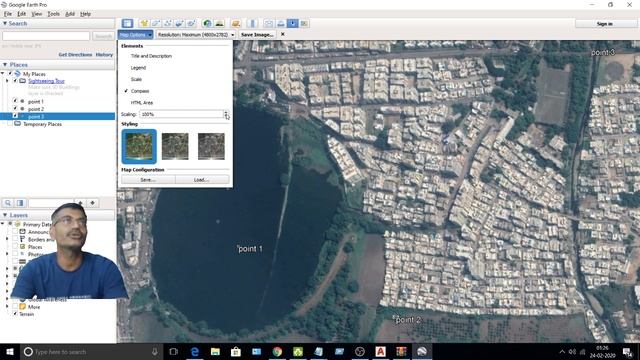Click the Sightseeing Tour folder icon
The width and height of the screenshot is (640, 360).
click(23, 81)
